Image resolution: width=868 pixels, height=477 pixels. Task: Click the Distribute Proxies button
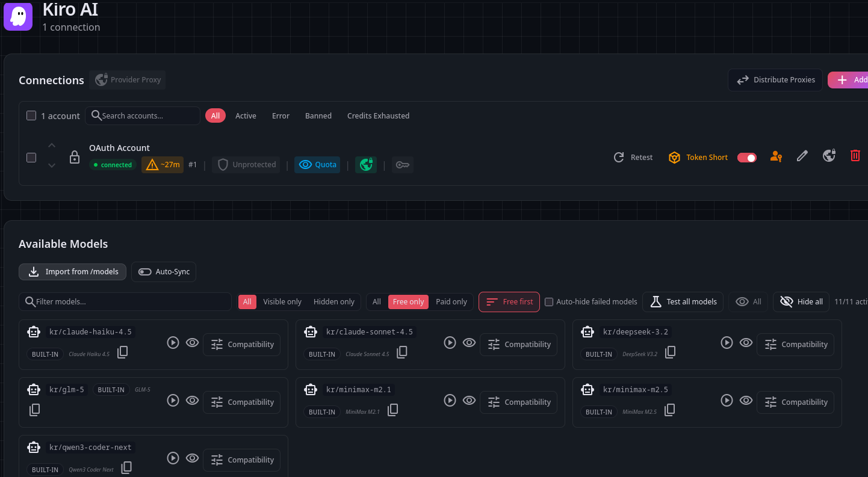pos(775,79)
